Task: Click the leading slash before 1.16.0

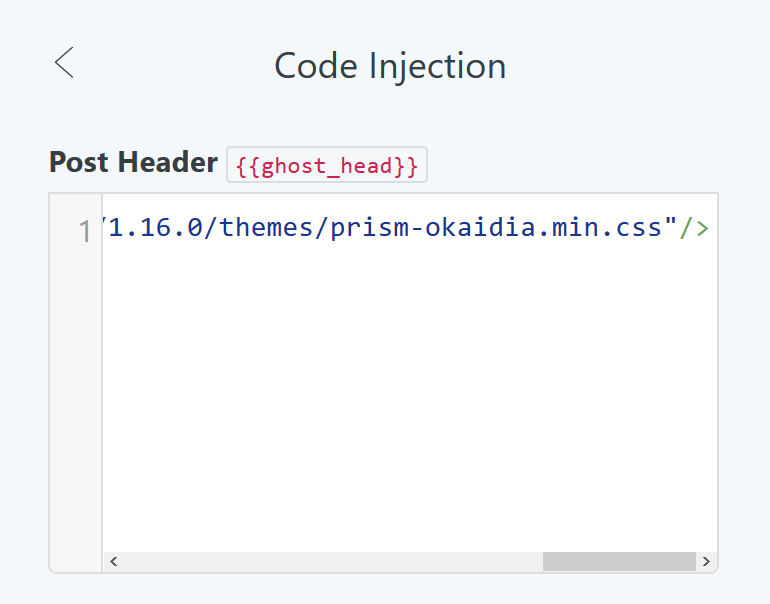Action: coord(106,228)
